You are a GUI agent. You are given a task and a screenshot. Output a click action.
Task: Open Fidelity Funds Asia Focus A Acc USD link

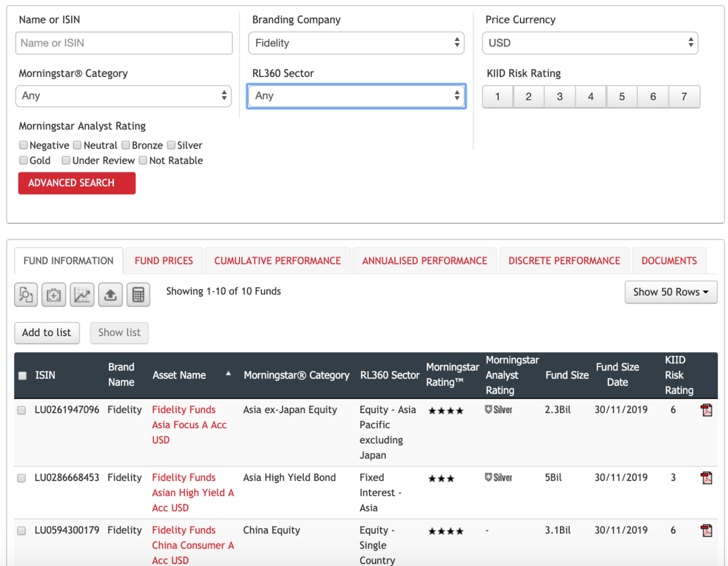pyautogui.click(x=189, y=425)
